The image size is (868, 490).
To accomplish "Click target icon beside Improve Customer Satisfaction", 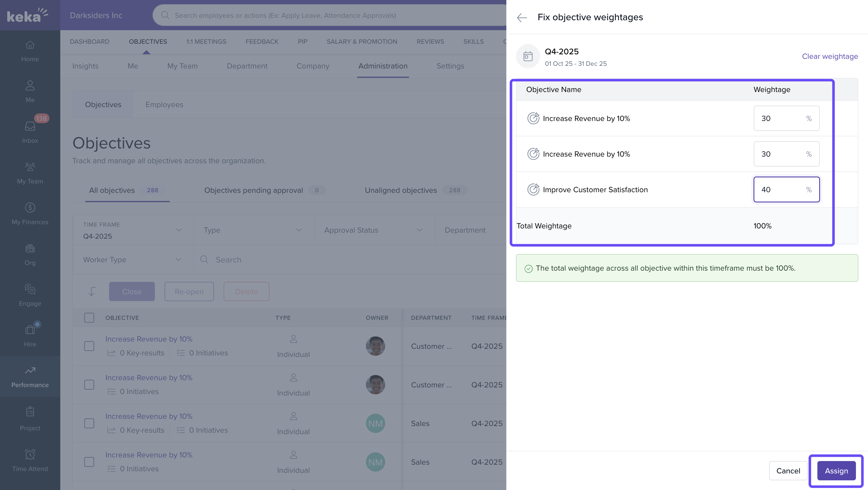I will pos(533,189).
